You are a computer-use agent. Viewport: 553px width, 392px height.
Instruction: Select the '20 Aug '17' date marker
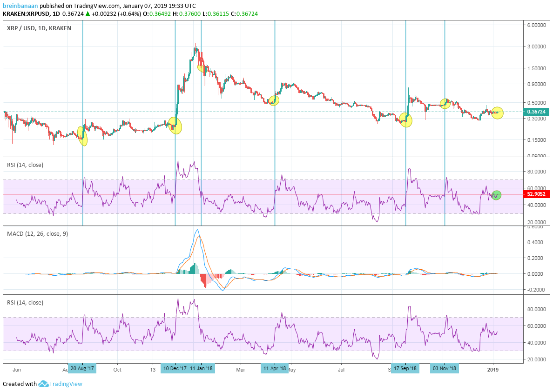click(82, 368)
